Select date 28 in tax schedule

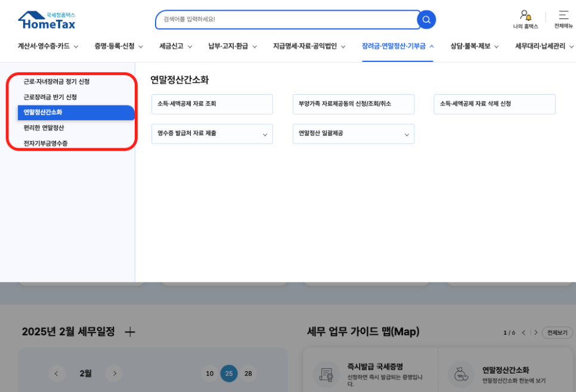[x=248, y=374]
